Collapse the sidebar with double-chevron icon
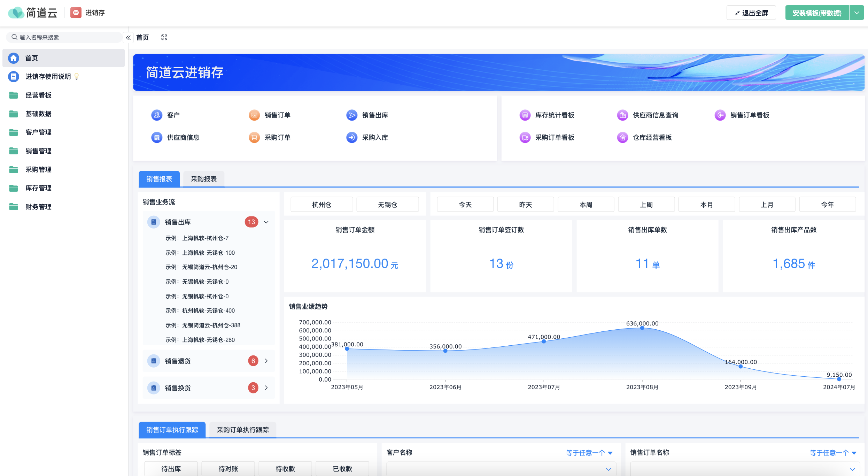Image resolution: width=868 pixels, height=476 pixels. click(128, 38)
